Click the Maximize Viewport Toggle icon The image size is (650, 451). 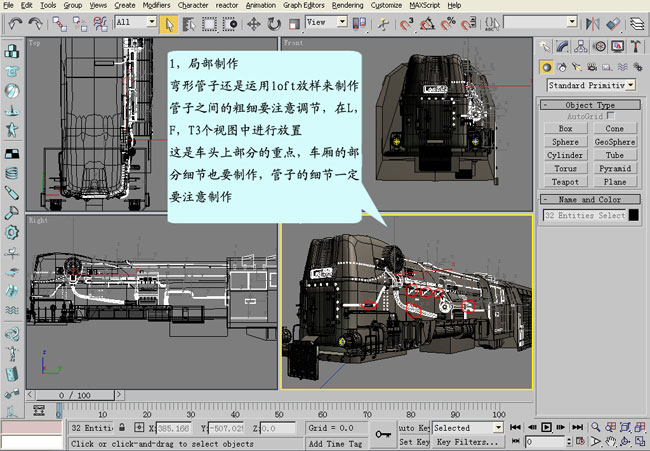640,441
